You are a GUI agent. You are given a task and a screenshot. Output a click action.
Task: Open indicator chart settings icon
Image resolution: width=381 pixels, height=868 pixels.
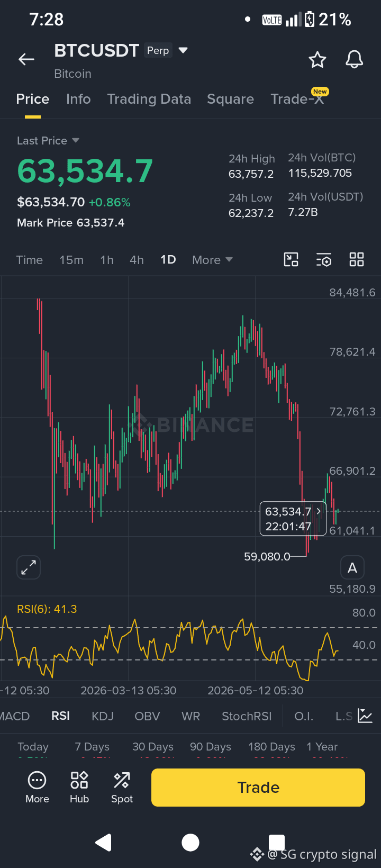(x=365, y=716)
